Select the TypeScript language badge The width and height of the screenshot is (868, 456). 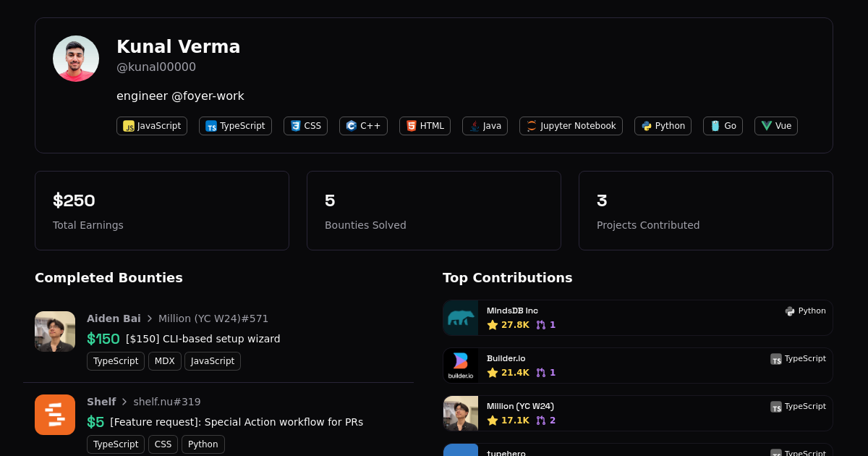pyautogui.click(x=235, y=126)
